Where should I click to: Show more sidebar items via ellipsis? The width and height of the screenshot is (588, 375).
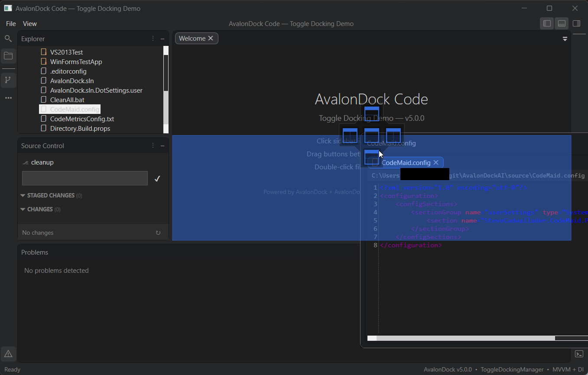coord(8,98)
